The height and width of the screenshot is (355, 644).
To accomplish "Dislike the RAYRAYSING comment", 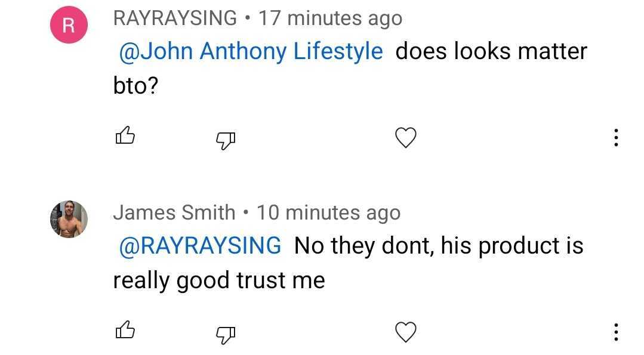I will [x=224, y=140].
